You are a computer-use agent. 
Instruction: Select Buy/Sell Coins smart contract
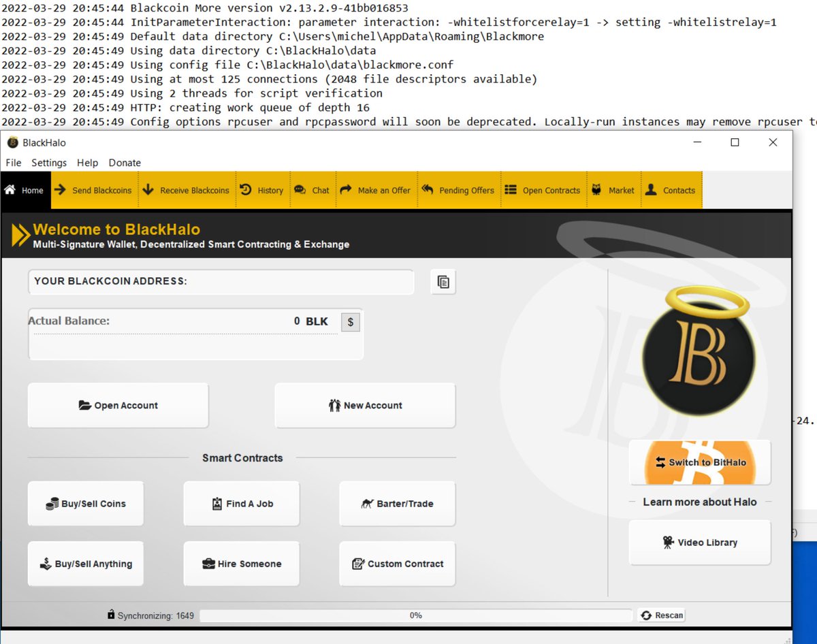[x=86, y=504]
